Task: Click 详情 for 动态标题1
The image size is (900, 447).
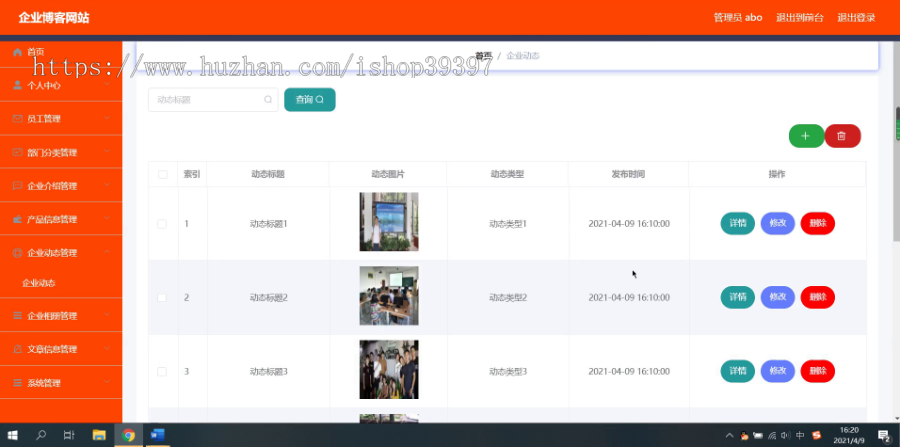Action: [738, 223]
